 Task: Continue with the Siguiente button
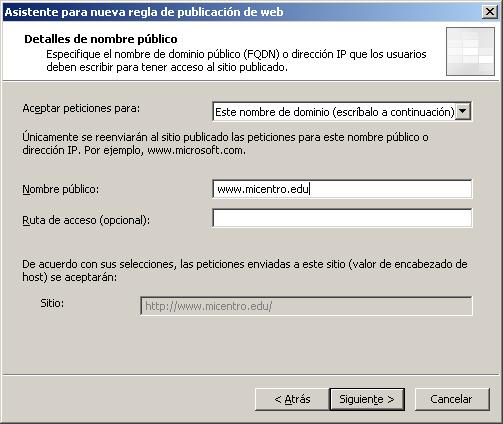[367, 399]
